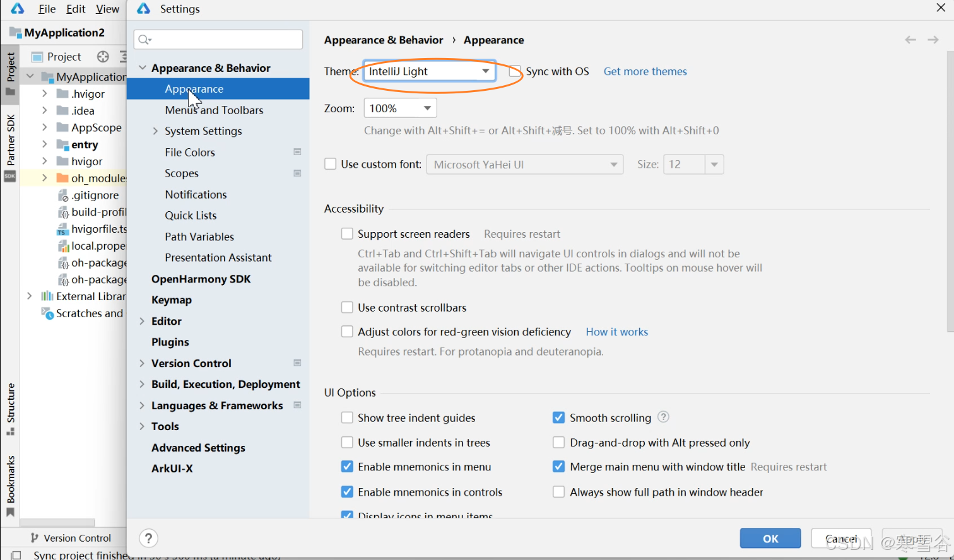Open the Edit menu

(76, 9)
